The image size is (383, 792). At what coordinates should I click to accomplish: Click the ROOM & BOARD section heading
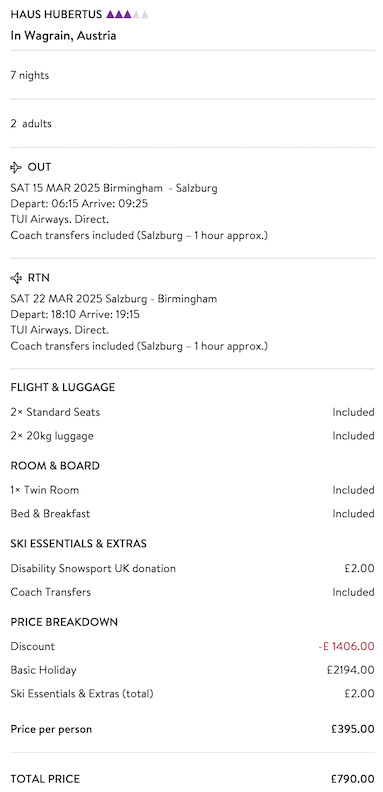[55, 466]
